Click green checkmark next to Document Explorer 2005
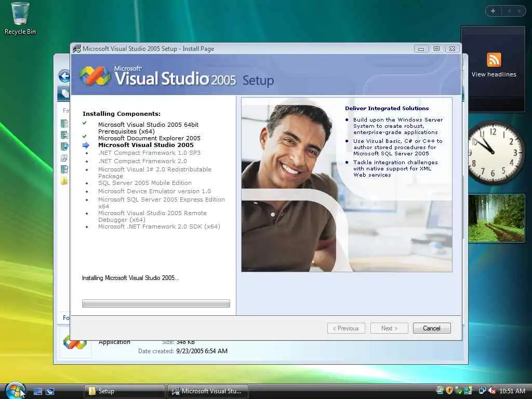Image resolution: width=532 pixels, height=399 pixels. pos(85,137)
